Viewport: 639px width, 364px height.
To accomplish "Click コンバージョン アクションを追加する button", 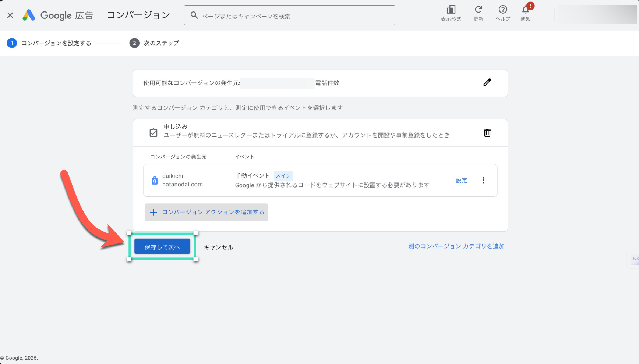I will tap(206, 212).
